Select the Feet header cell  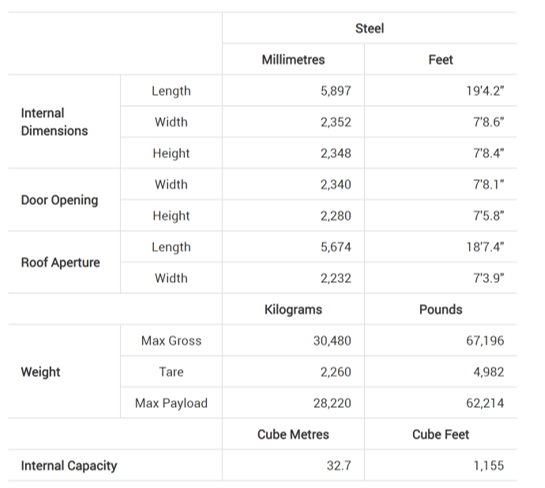(440, 60)
